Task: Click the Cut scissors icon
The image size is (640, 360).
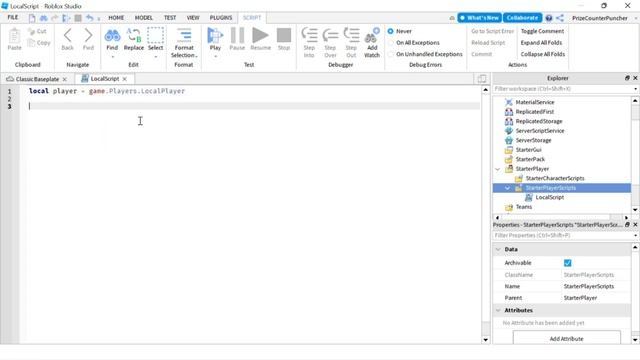Action: pos(31,31)
